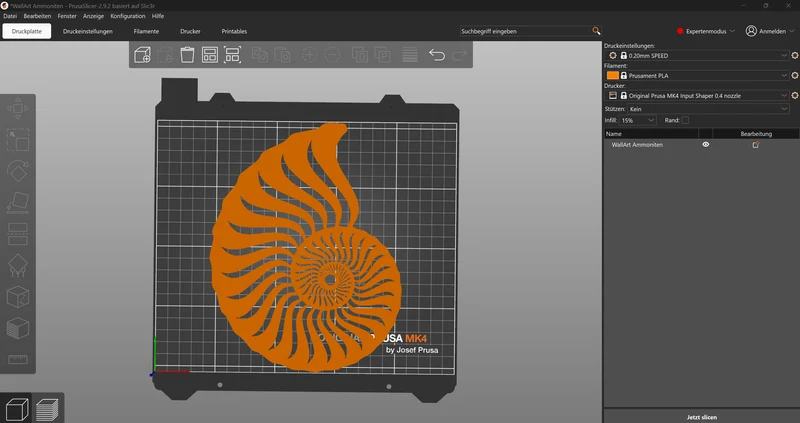Click the Suchbegriff eingeben search field

coord(526,31)
